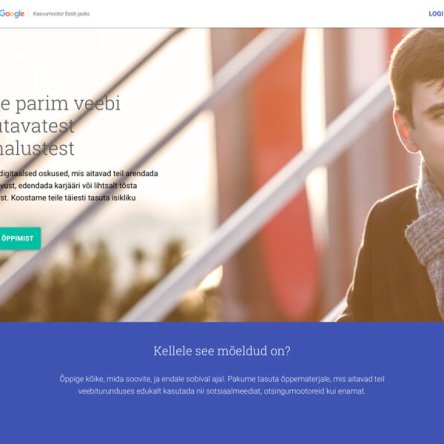Click the 'Kellele see mõeldud on?' heading
Image resolution: width=444 pixels, height=444 pixels.
click(x=222, y=351)
